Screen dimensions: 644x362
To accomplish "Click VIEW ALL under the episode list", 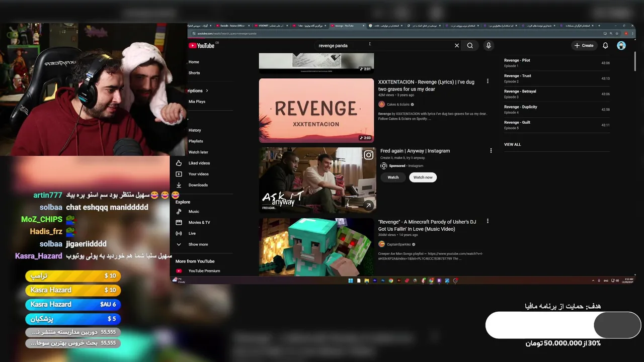I will click(513, 145).
